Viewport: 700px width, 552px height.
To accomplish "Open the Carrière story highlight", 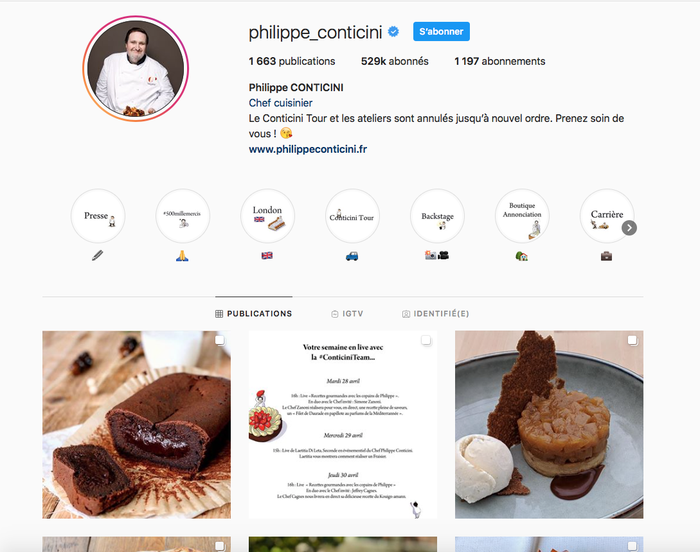I will point(607,216).
